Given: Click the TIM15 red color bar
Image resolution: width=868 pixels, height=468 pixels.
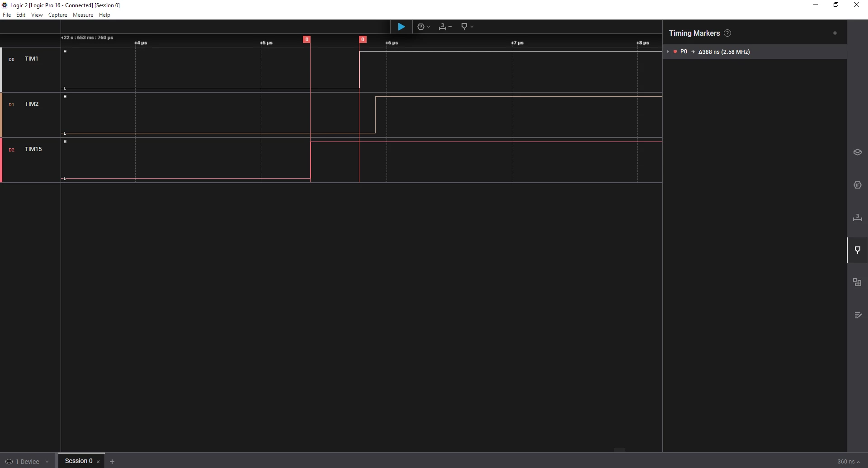Looking at the screenshot, I should (1, 160).
